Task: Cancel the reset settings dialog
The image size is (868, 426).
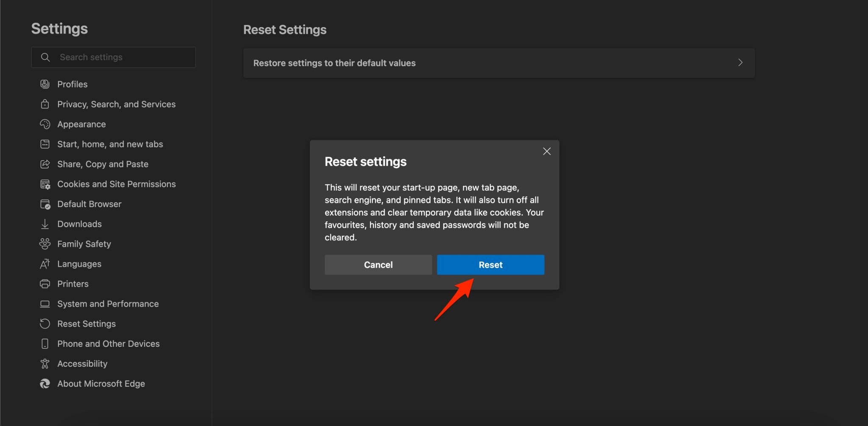Action: click(378, 265)
